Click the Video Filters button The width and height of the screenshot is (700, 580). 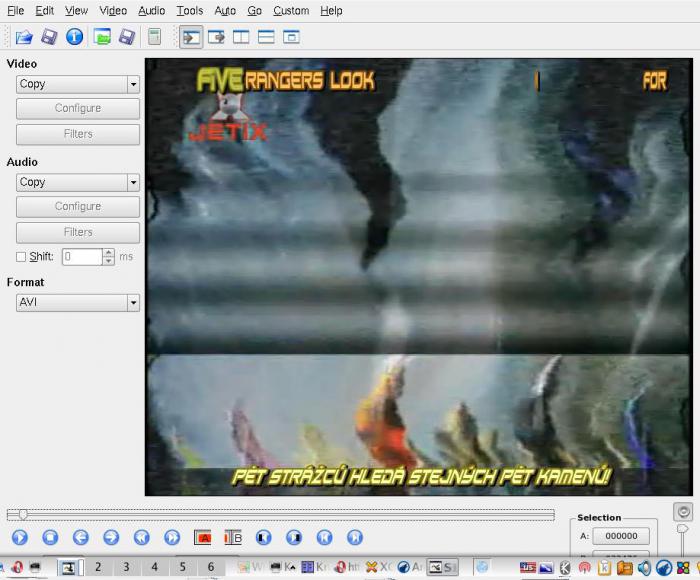78,134
